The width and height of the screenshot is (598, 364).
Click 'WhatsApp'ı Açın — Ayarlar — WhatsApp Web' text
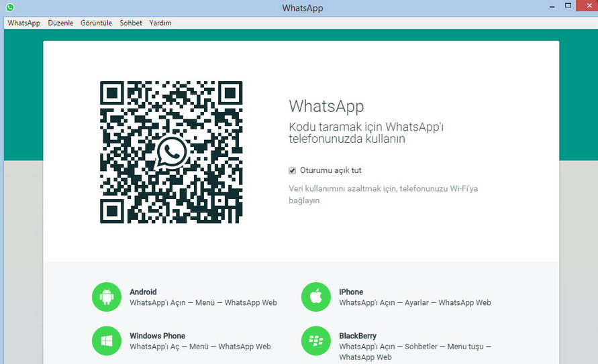pyautogui.click(x=415, y=303)
